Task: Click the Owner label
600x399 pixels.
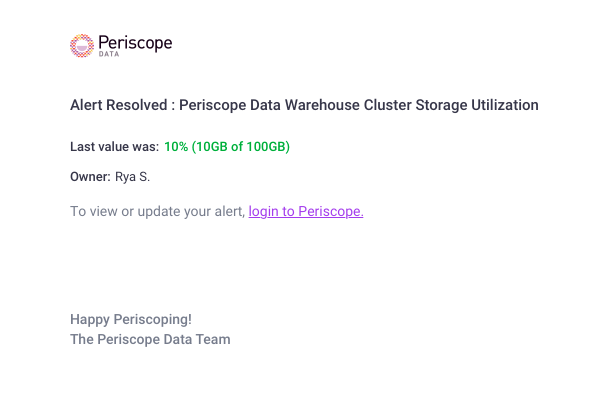Action: point(90,177)
